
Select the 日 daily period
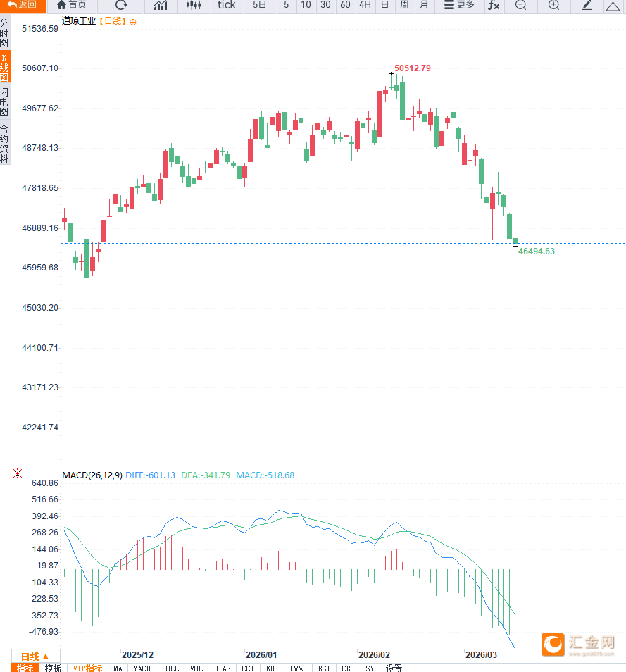pos(384,5)
